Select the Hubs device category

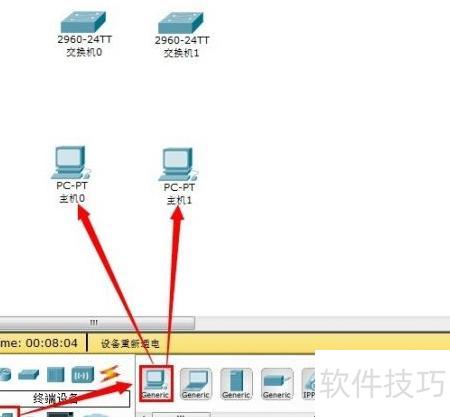(55, 374)
